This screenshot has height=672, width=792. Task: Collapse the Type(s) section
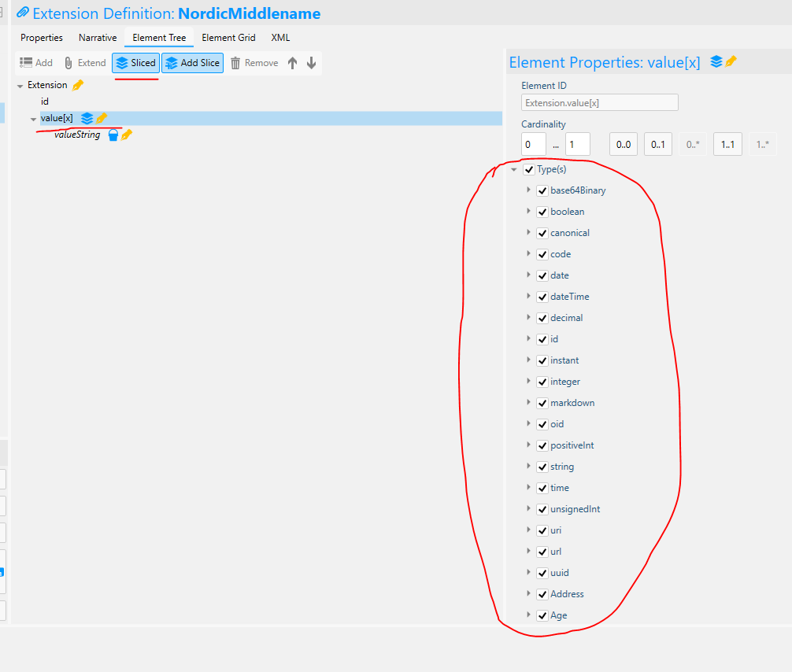(x=514, y=170)
